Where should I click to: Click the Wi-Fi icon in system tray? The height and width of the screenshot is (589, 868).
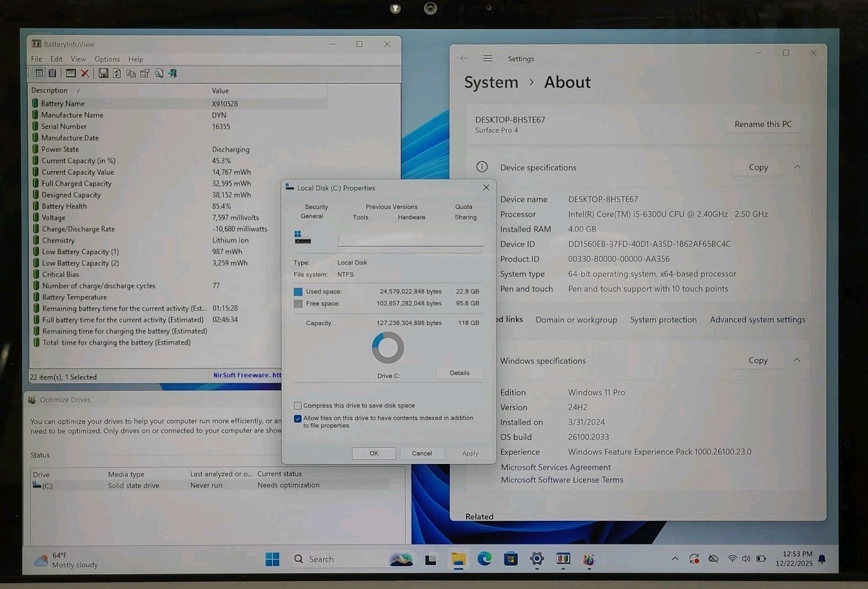pyautogui.click(x=732, y=559)
